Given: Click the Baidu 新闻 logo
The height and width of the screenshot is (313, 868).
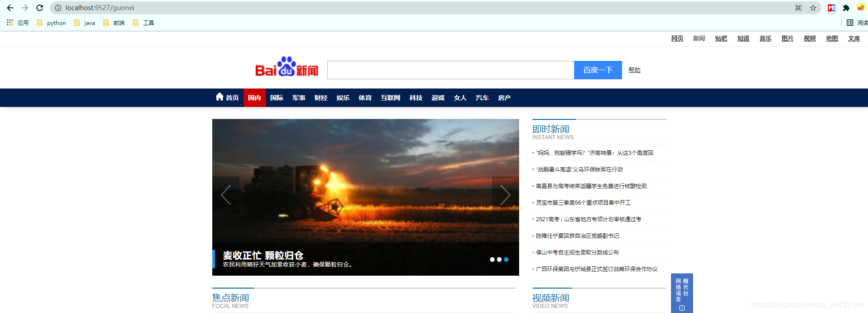Looking at the screenshot, I should 287,67.
